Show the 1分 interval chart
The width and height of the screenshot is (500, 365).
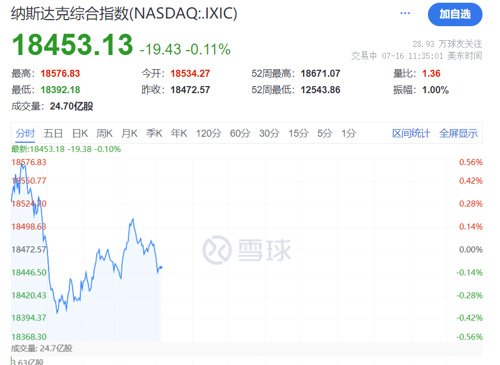coord(349,133)
